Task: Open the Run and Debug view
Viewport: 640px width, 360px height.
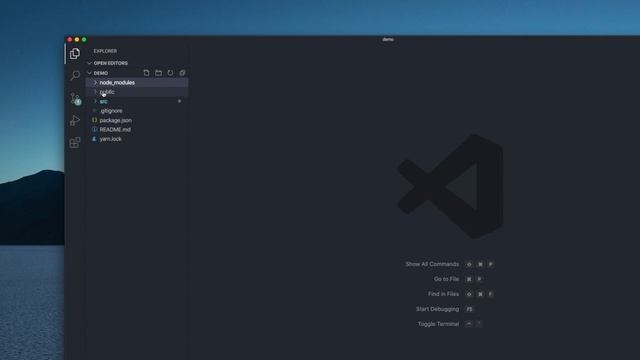Action: point(75,120)
